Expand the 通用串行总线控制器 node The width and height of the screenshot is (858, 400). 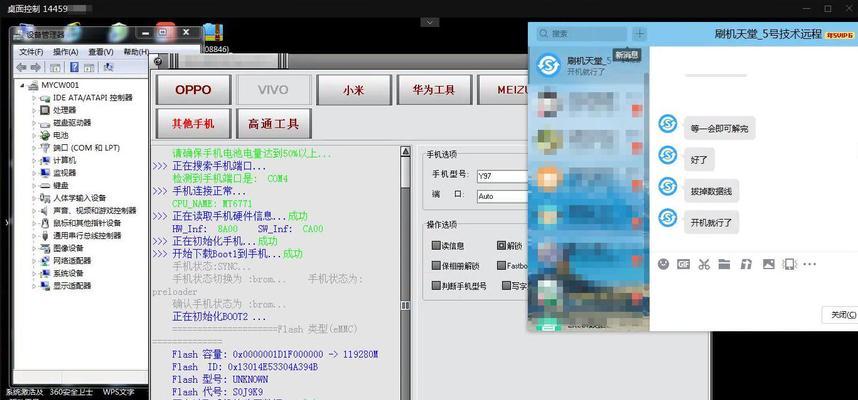pos(34,236)
